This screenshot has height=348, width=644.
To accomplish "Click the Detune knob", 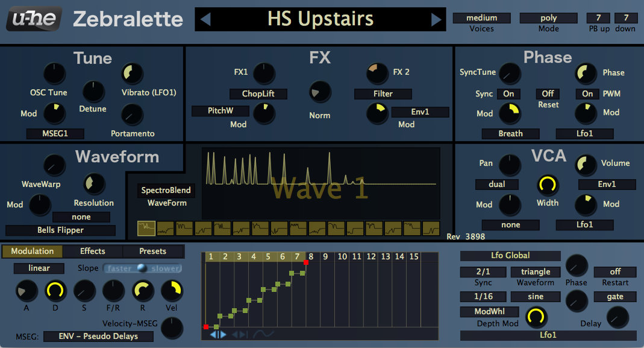I will pyautogui.click(x=93, y=91).
